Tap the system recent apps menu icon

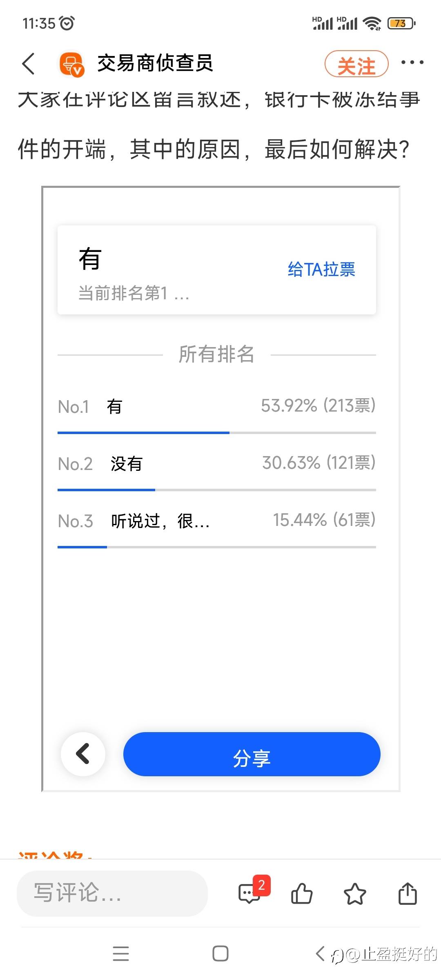tap(121, 954)
